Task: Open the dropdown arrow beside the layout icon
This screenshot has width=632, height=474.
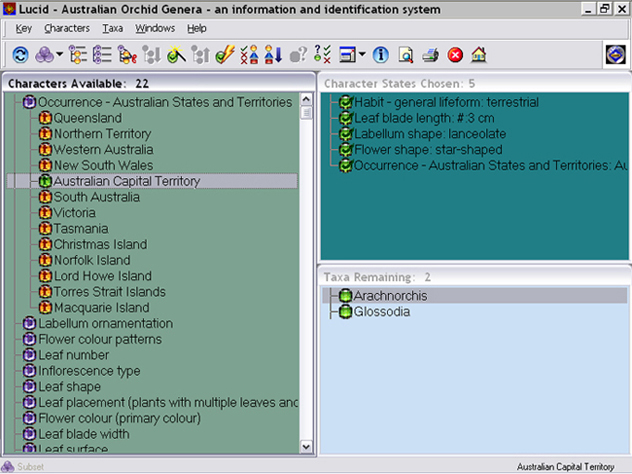Action: (x=362, y=54)
